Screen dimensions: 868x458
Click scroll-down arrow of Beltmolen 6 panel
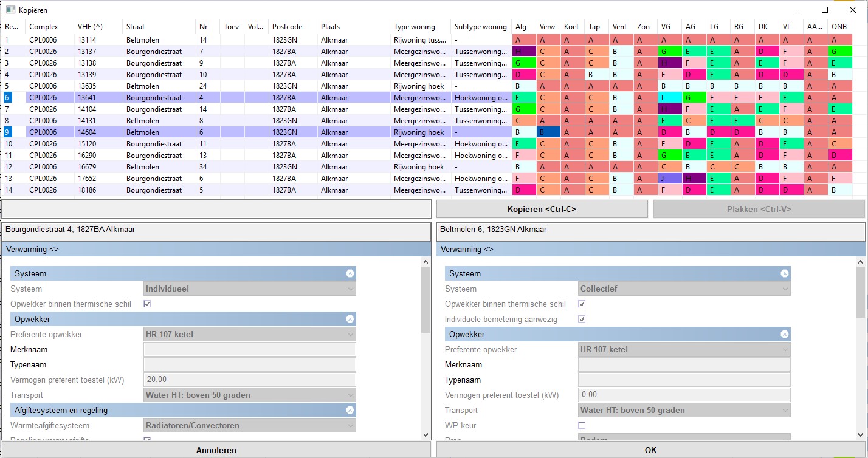pos(861,434)
